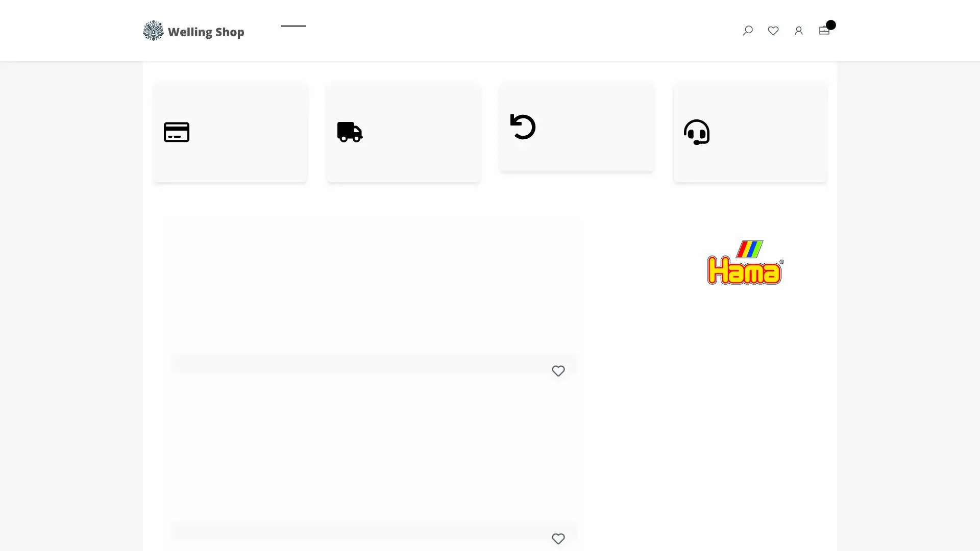Open the Hama brand logo

tap(745, 262)
